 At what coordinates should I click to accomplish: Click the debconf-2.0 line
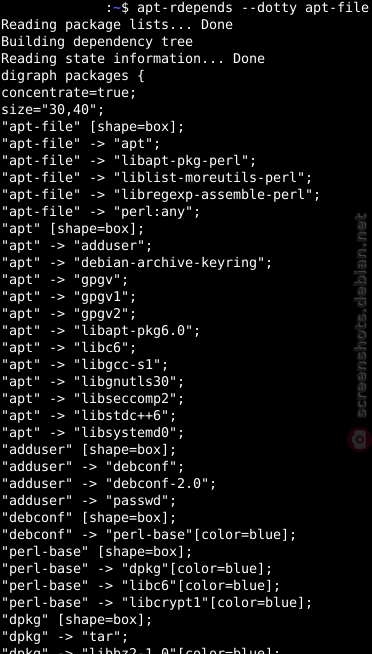[108, 484]
